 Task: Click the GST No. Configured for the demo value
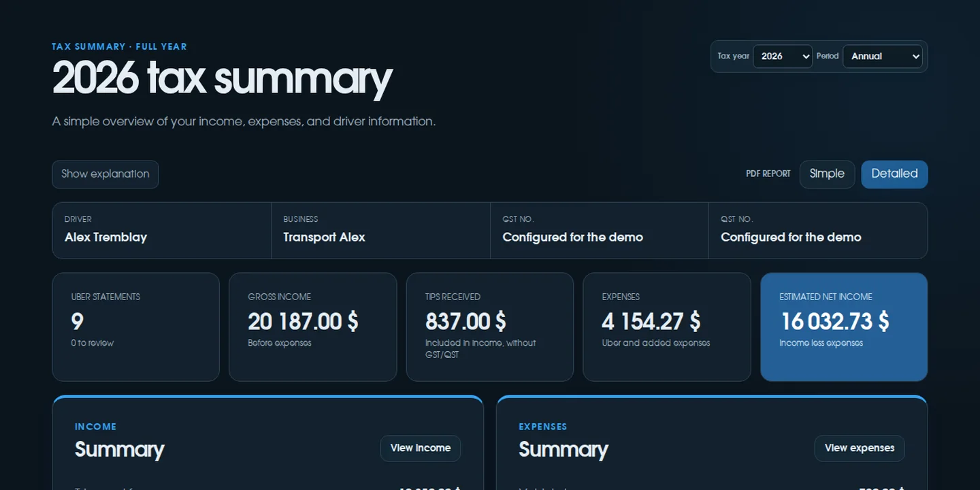pos(572,238)
